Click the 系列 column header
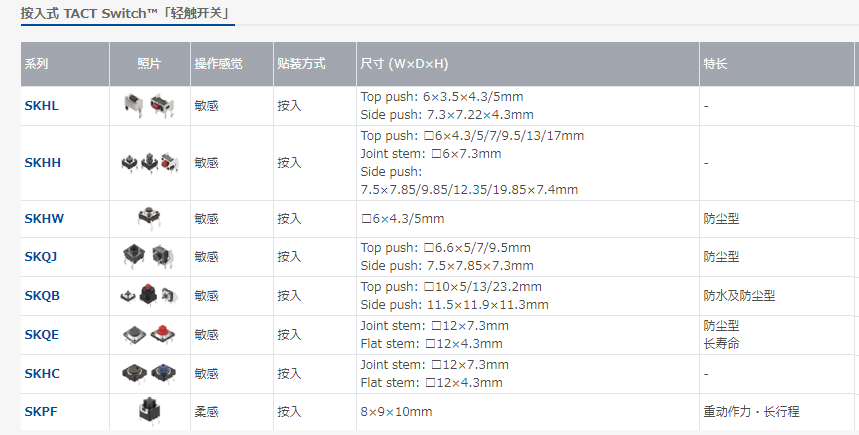 tap(36, 63)
